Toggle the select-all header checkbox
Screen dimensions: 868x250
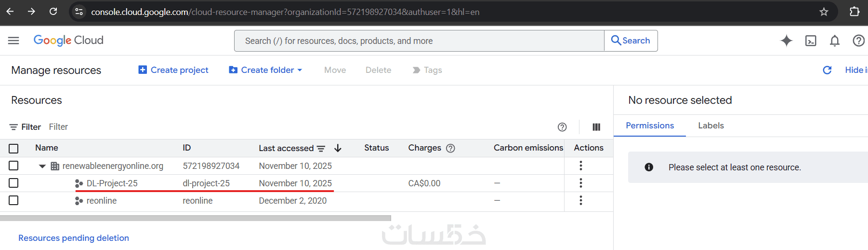pyautogui.click(x=13, y=148)
